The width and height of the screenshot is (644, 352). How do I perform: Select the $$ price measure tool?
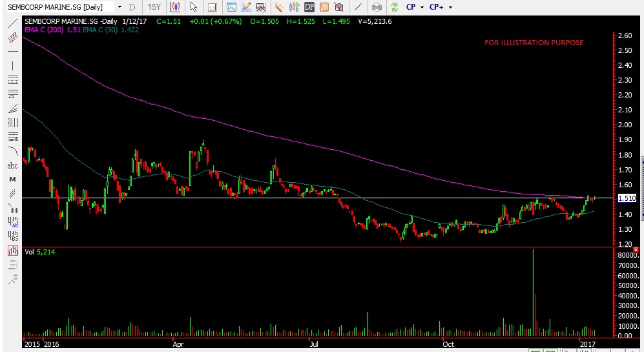click(14, 209)
